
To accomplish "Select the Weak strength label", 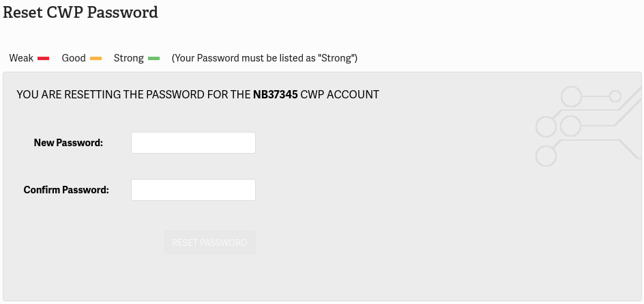I will pos(21,58).
